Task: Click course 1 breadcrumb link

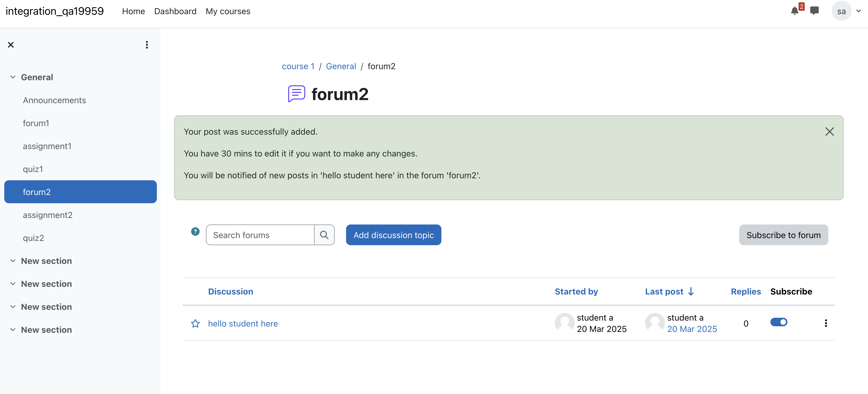Action: point(298,66)
